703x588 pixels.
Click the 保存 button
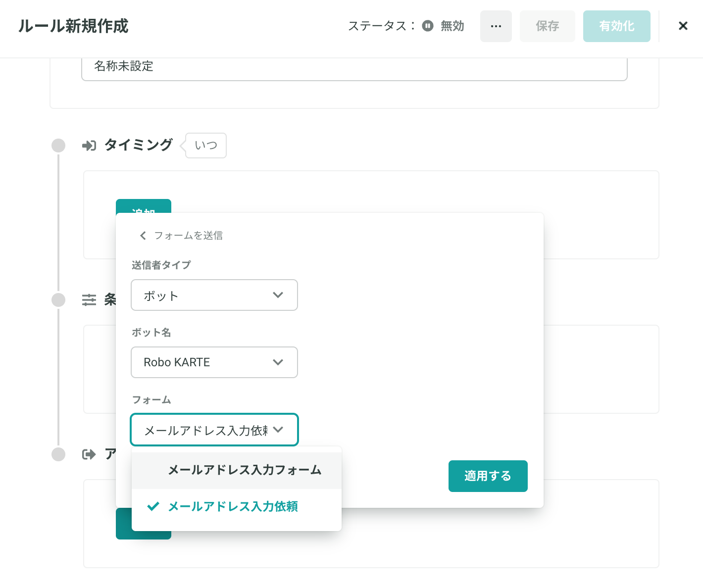(548, 26)
